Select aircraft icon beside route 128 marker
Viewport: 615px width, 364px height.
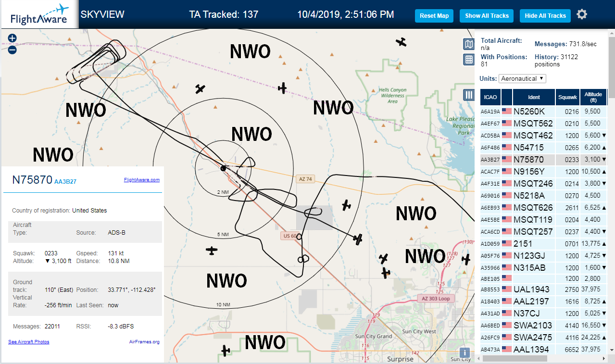pos(465,260)
